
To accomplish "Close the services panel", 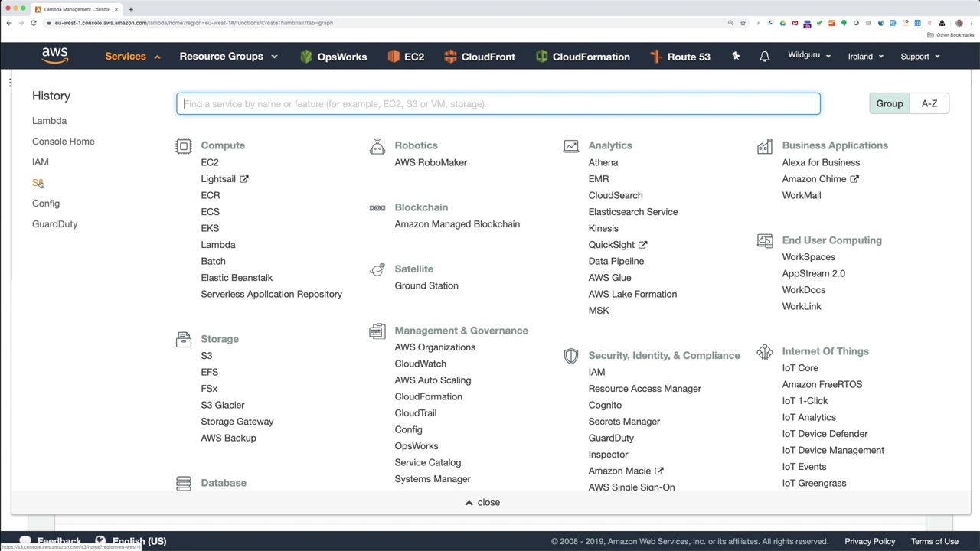I will pyautogui.click(x=482, y=503).
